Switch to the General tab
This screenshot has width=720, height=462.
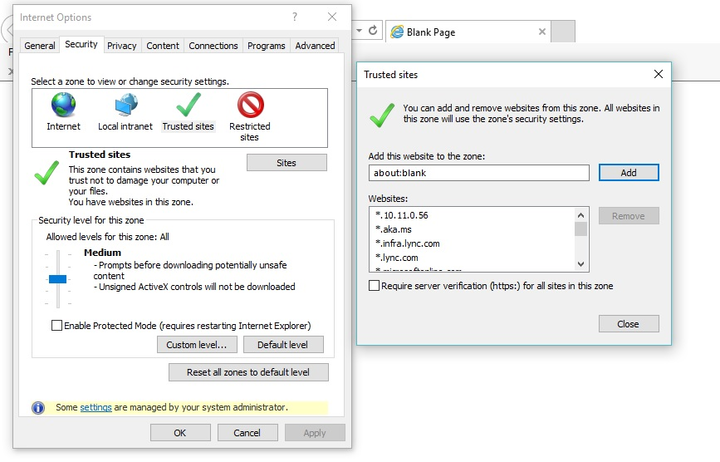[x=40, y=46]
